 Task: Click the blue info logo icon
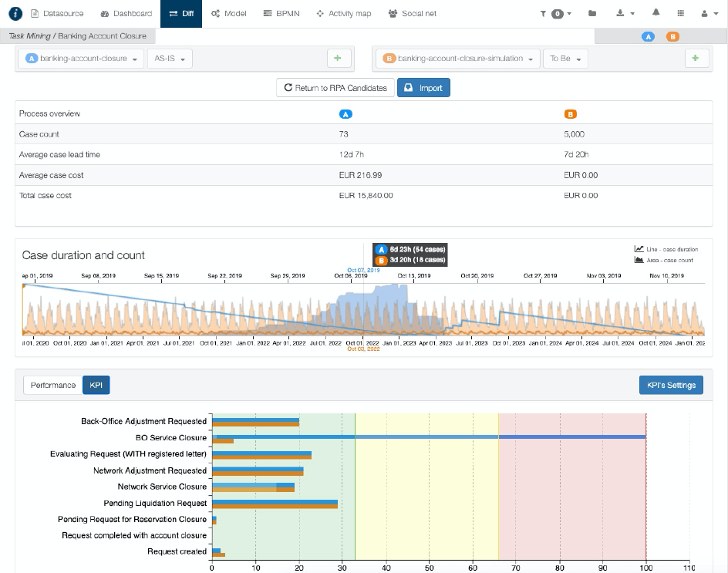pyautogui.click(x=15, y=13)
